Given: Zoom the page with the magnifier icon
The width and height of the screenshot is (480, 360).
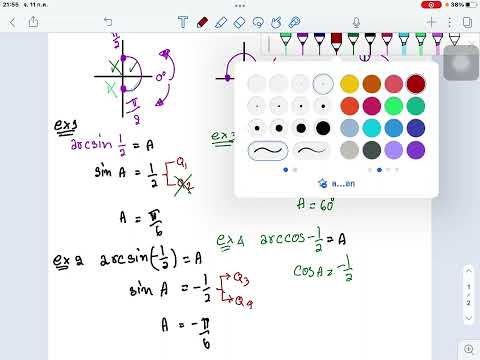Looking at the screenshot, I should [469, 349].
